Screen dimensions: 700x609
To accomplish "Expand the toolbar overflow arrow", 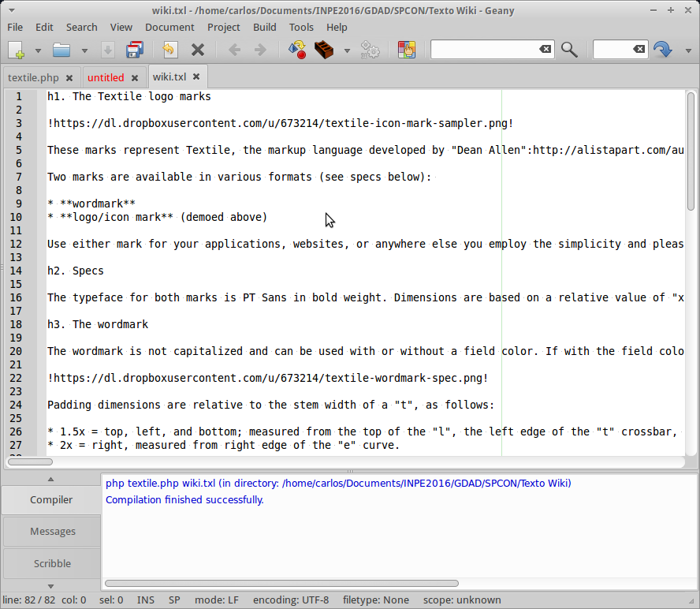I will click(x=688, y=50).
